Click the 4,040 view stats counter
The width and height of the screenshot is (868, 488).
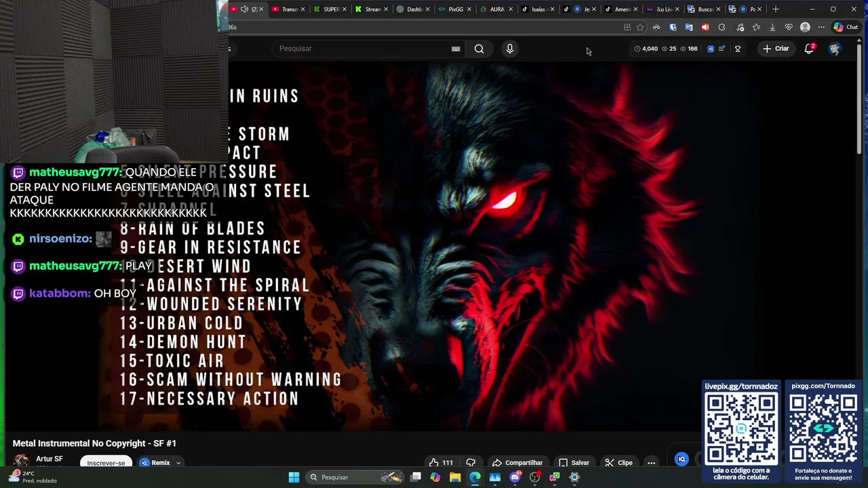click(x=646, y=49)
